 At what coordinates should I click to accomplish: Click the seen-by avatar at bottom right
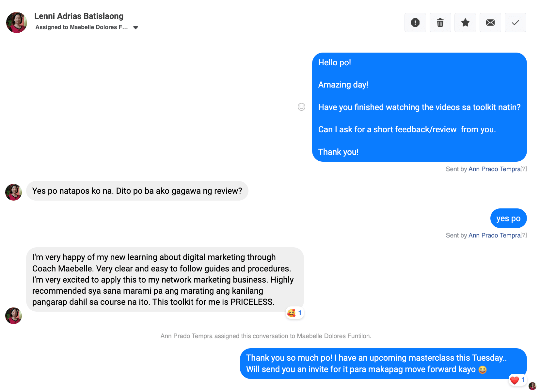pyautogui.click(x=532, y=386)
